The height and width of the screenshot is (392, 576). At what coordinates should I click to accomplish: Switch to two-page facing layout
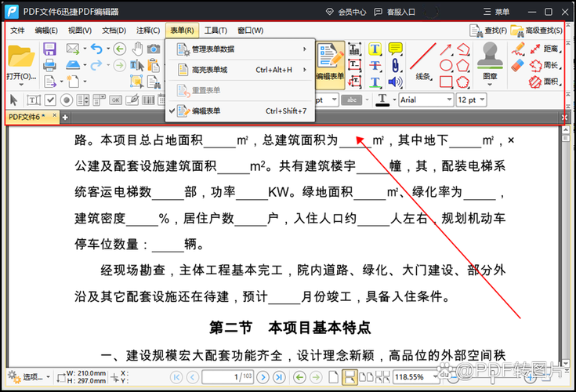tap(366, 377)
